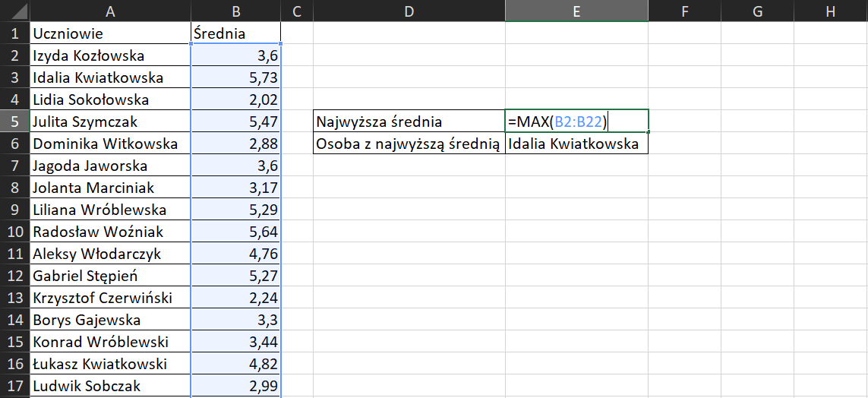Select cell 'Łukasz Kwiatkowski'

110,364
